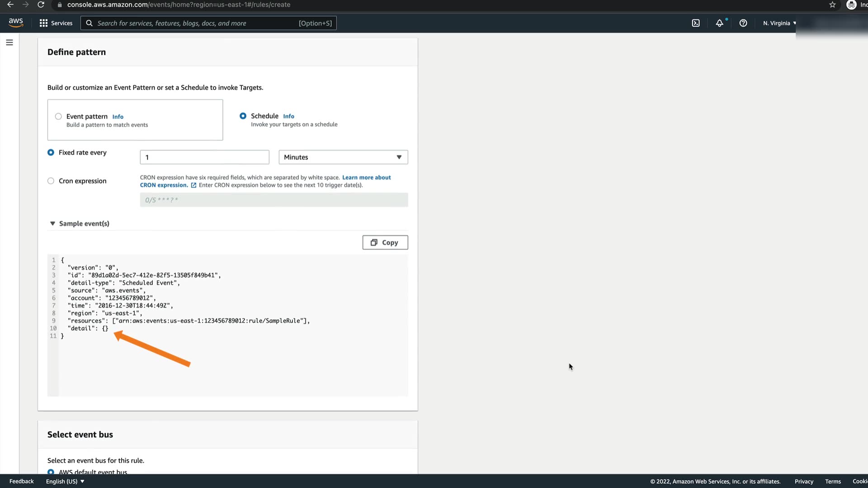Open the N. Virginia region selector

point(779,23)
